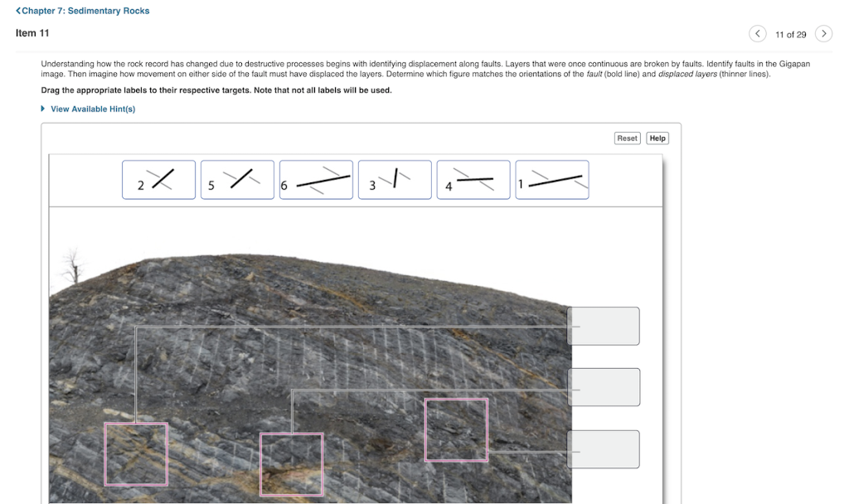The width and height of the screenshot is (849, 504).
Task: Select fault diagram label 5
Action: pyautogui.click(x=237, y=179)
